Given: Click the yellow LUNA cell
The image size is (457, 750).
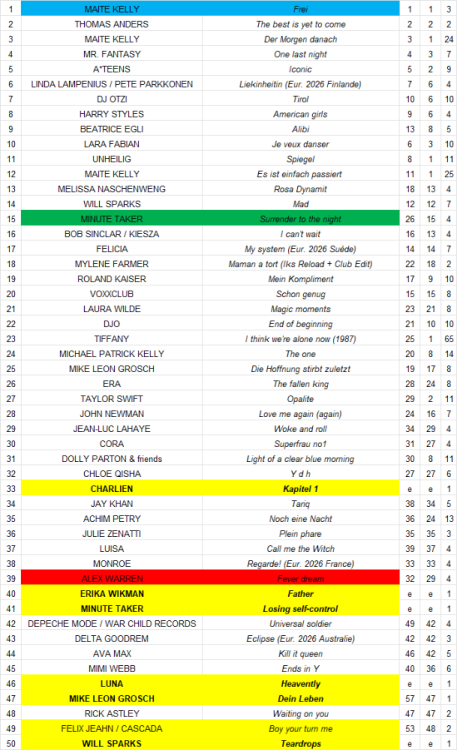Looking at the screenshot, I should 111,684.
